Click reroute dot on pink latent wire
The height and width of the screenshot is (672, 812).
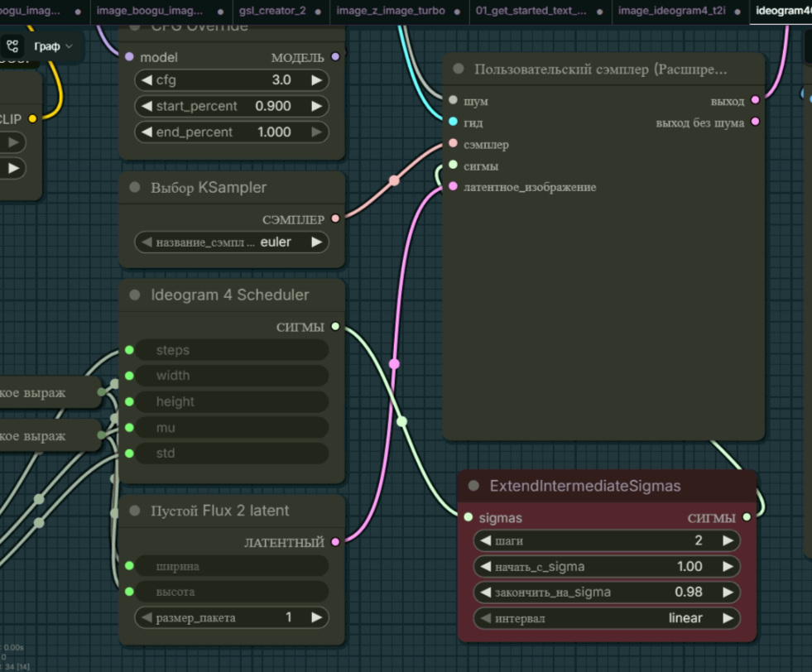394,364
